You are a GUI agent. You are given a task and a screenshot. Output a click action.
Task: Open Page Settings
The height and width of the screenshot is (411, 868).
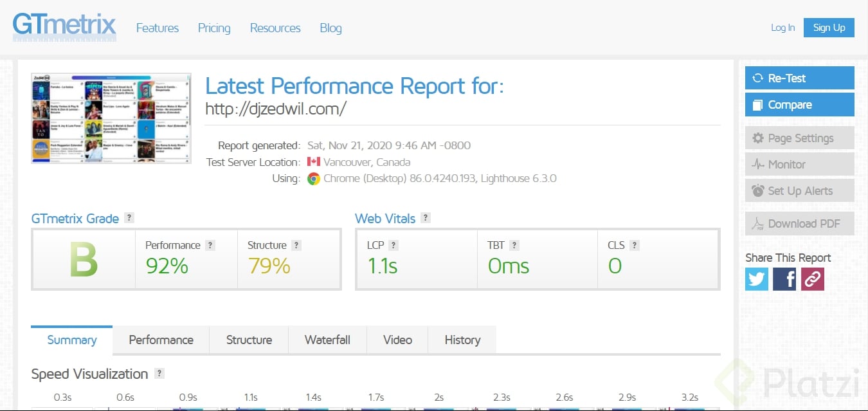(x=799, y=138)
